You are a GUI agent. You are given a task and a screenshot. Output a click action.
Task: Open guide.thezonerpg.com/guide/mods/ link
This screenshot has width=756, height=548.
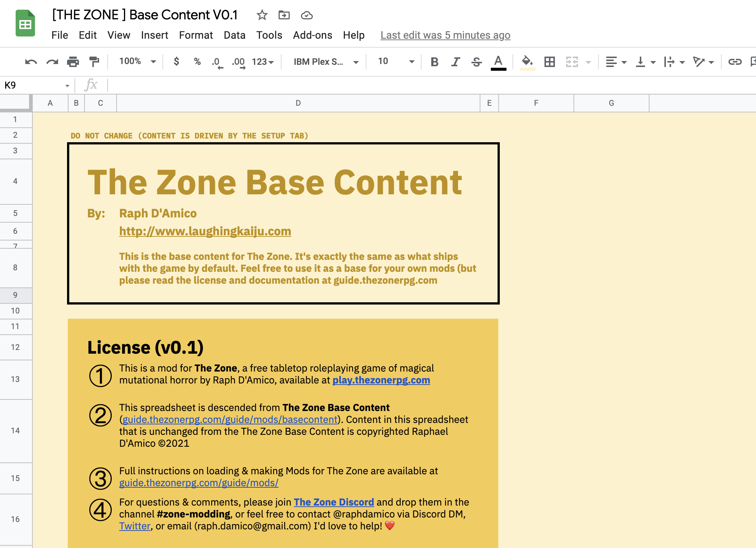click(199, 483)
